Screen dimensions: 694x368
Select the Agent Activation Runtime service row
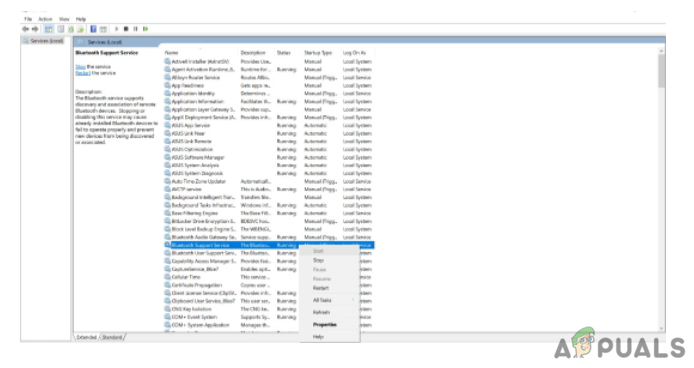[269, 70]
